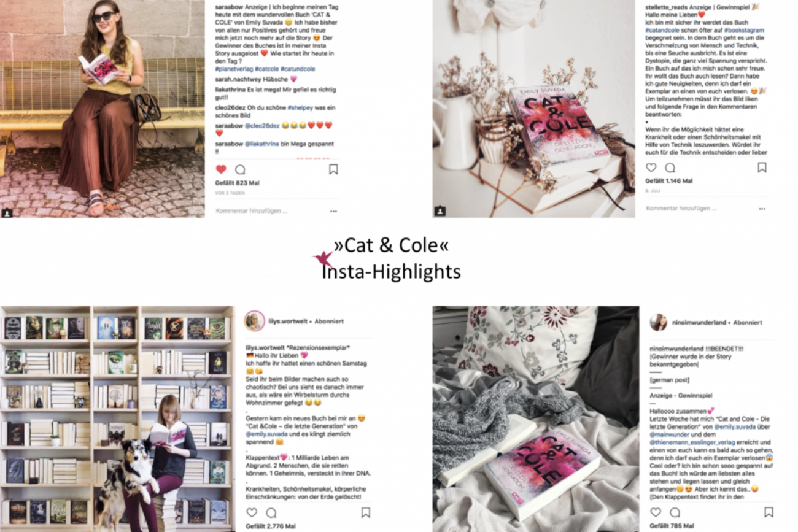Save the stellette_reads post with the bookmark
The width and height of the screenshot is (798, 532).
pyautogui.click(x=762, y=168)
